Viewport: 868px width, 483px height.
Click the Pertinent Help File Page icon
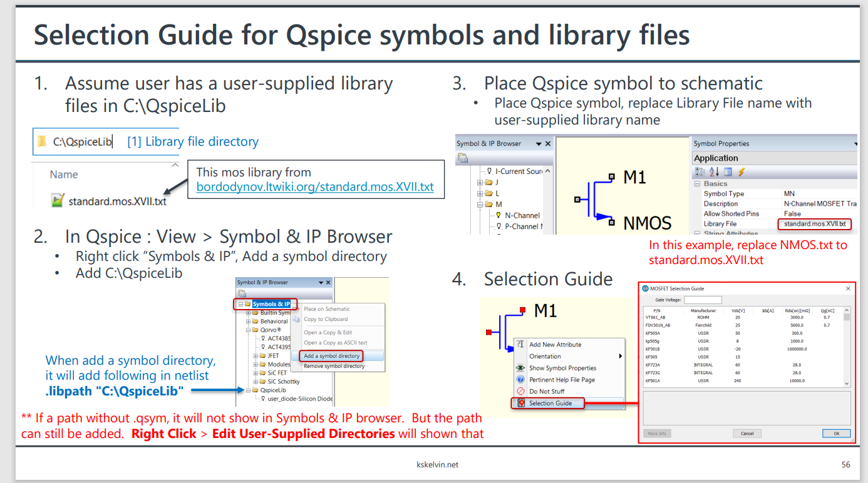click(520, 380)
